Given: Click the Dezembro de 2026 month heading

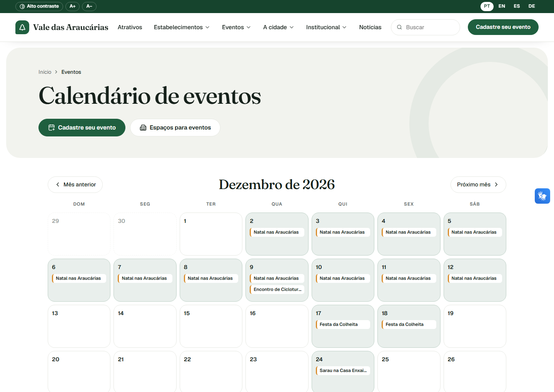Looking at the screenshot, I should click(x=277, y=184).
